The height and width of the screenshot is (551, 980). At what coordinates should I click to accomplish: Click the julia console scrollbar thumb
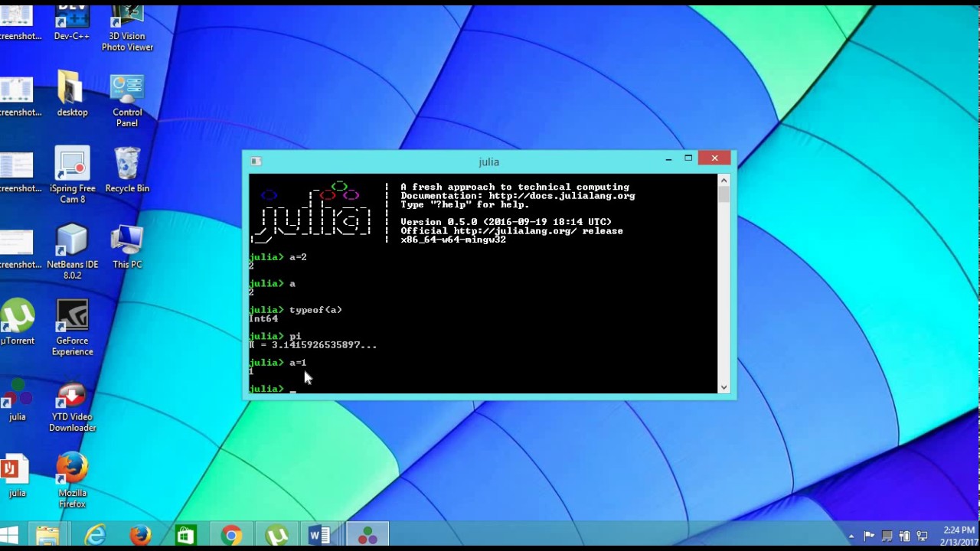point(724,194)
